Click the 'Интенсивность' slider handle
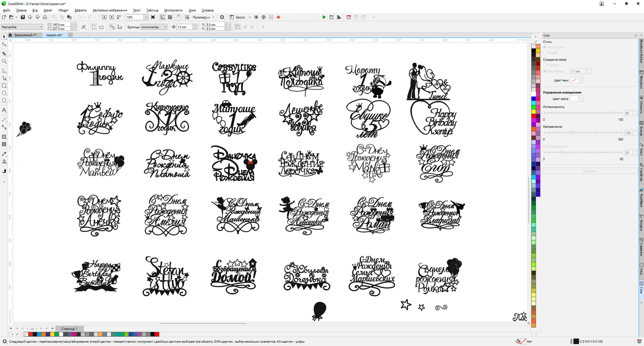Screen dimensions: 644x346 click(x=611, y=113)
